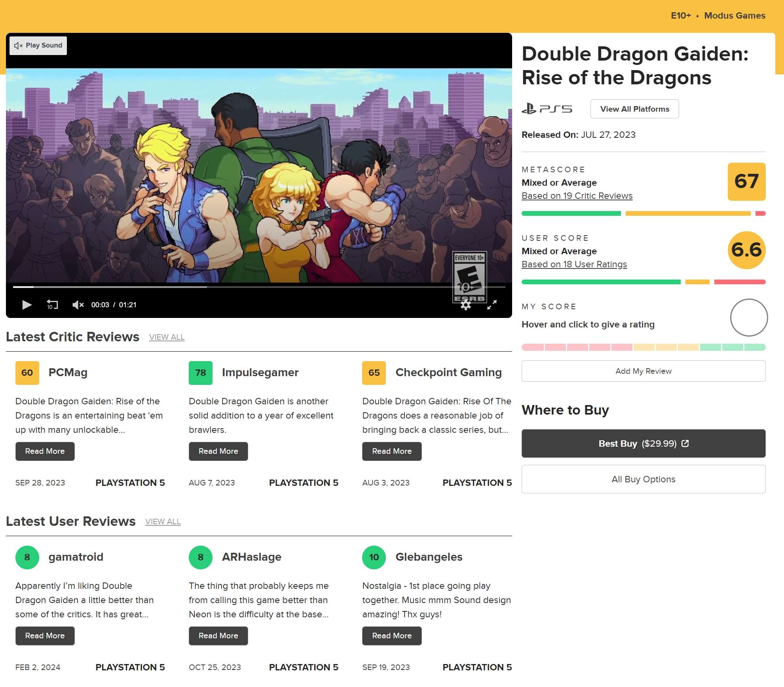Click the 'SEP 28, 2023' review date
Viewport: 784px width, 687px height.
pos(40,483)
